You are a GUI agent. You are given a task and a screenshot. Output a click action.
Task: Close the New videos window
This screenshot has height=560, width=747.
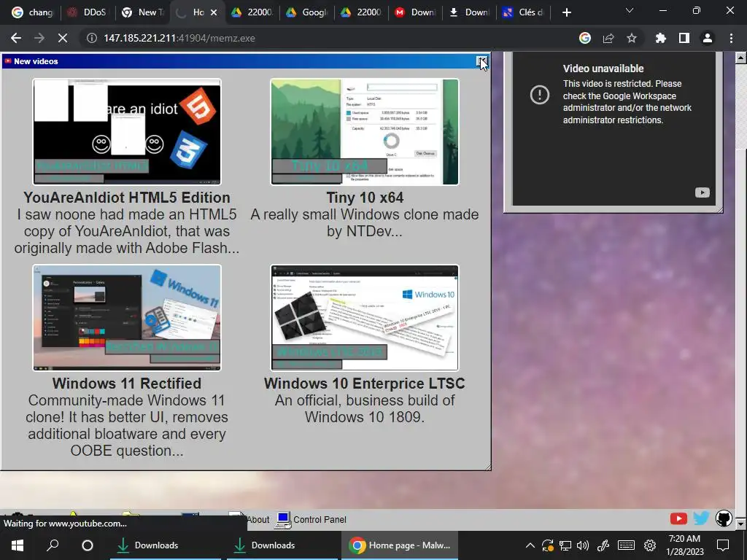tap(482, 61)
